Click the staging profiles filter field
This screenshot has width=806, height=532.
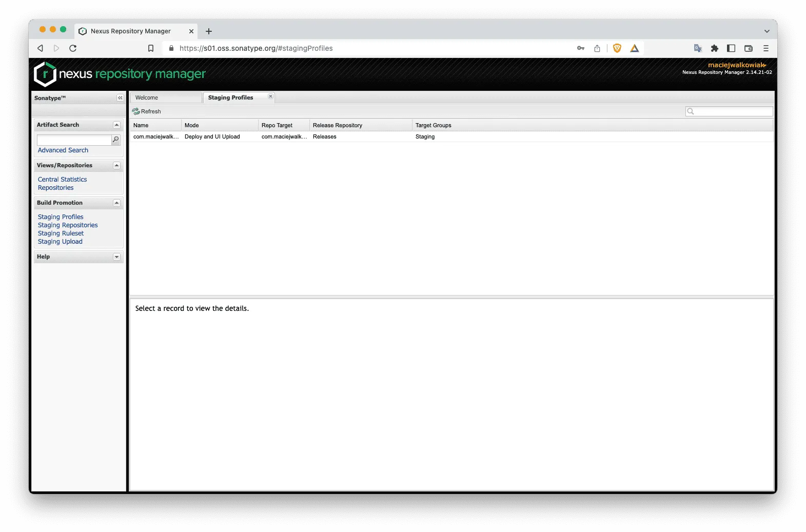pos(729,111)
